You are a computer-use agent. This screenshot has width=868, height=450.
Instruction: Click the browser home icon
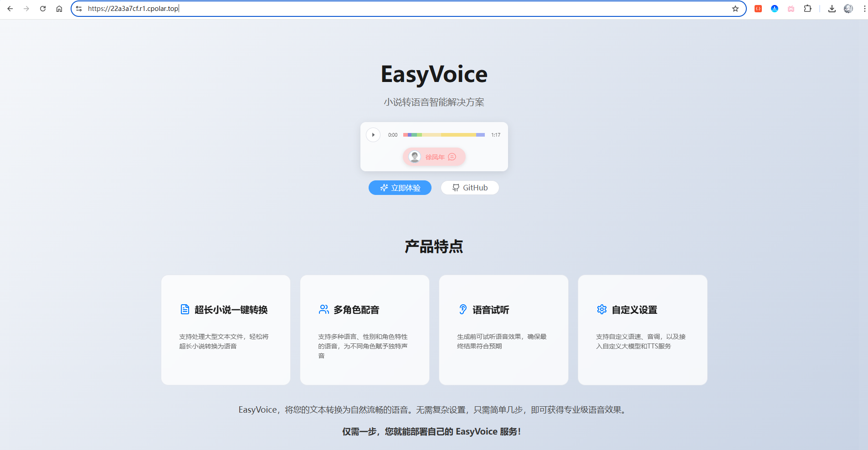pyautogui.click(x=59, y=9)
